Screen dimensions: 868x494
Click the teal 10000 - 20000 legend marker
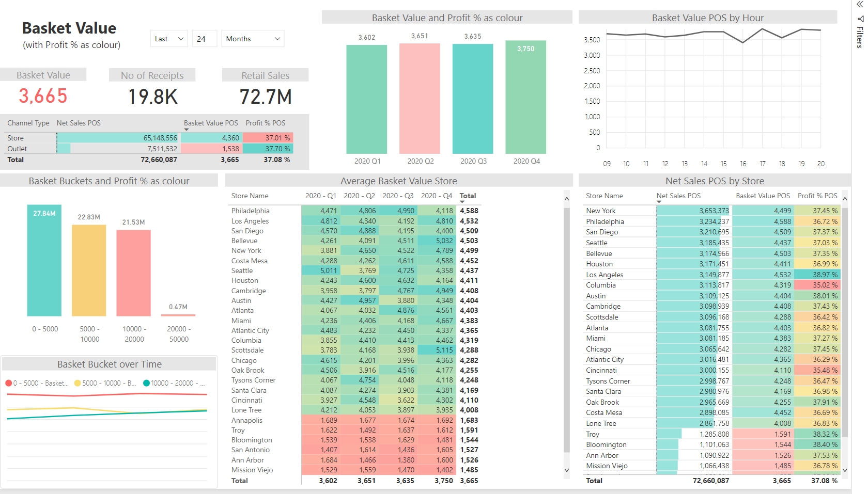(x=146, y=383)
